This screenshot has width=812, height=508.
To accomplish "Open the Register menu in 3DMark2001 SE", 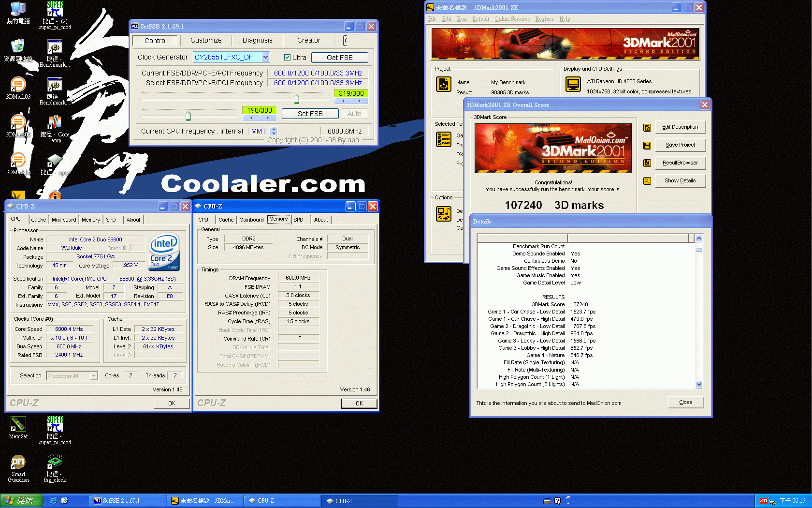I will 544,19.
